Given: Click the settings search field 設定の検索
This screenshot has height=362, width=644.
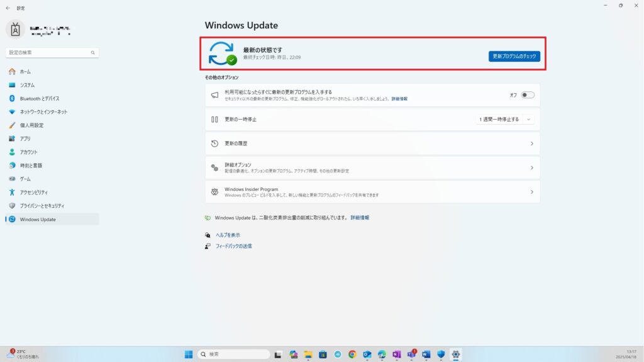Looking at the screenshot, I should (x=52, y=53).
